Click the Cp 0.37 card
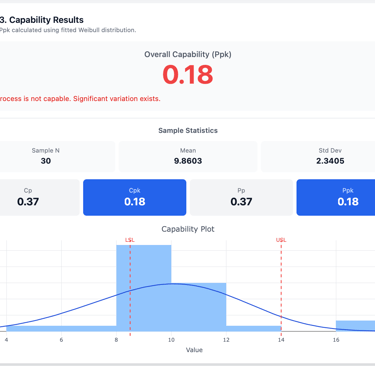Viewport: 375px width, 366px height. pos(39,197)
